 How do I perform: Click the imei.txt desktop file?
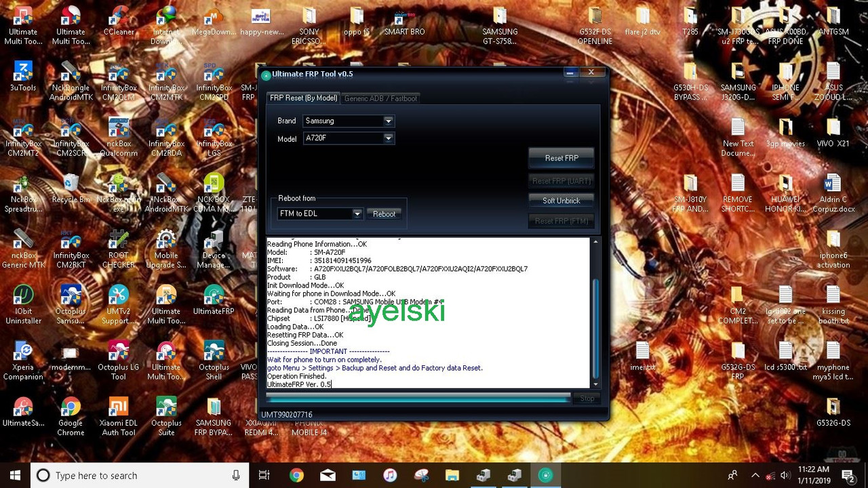(642, 357)
